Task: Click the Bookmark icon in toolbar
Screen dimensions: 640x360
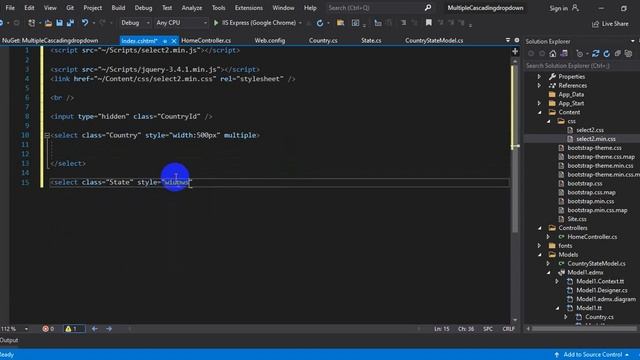Action: [429, 23]
